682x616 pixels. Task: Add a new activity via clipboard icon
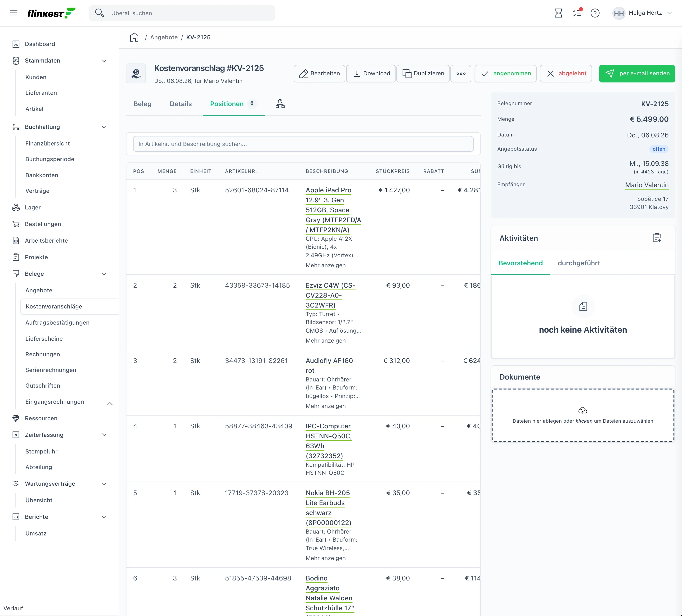point(657,238)
